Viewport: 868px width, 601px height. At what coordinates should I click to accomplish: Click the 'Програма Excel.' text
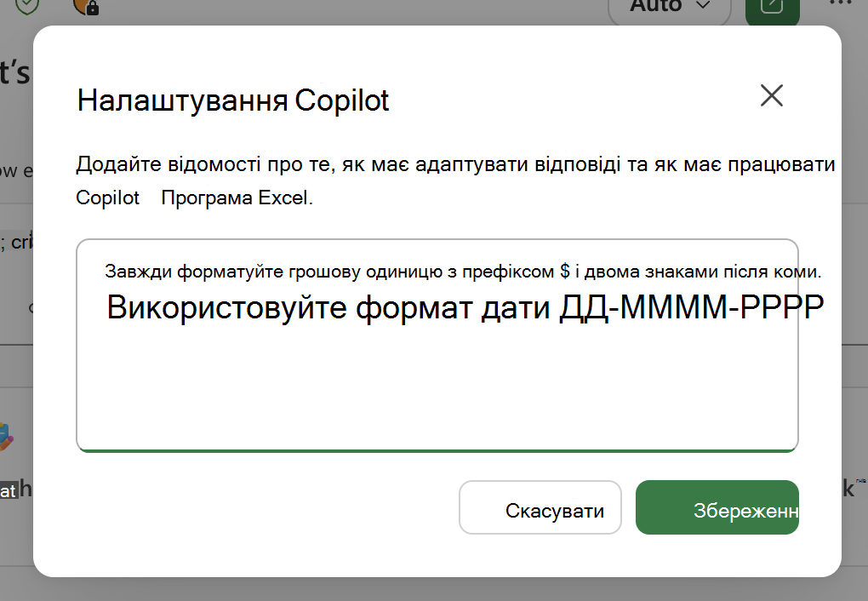(237, 197)
